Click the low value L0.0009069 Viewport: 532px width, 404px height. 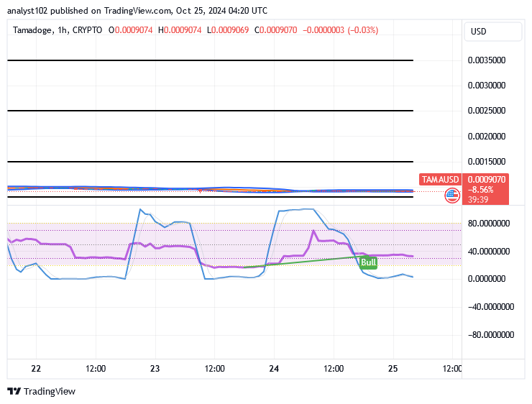tap(228, 30)
